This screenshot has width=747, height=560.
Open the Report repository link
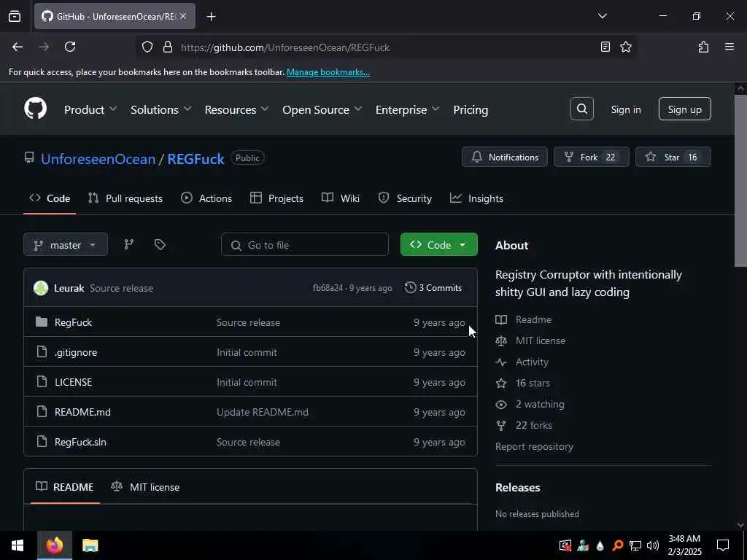534,447
